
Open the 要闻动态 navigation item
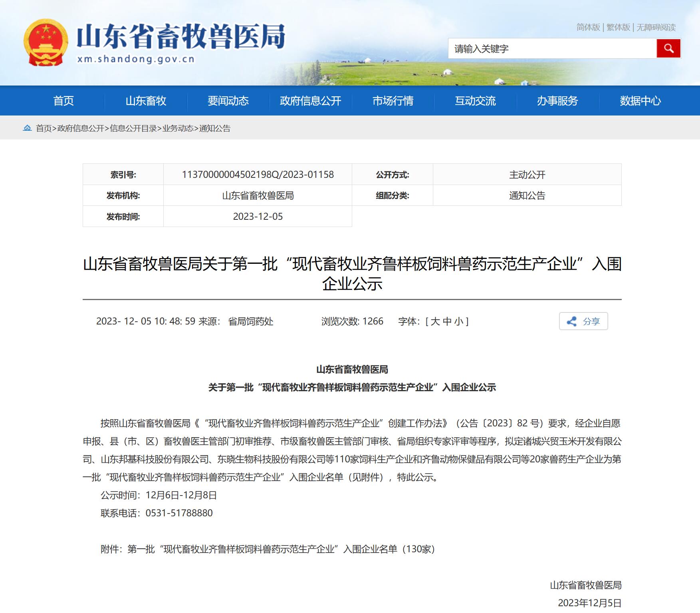(x=228, y=101)
